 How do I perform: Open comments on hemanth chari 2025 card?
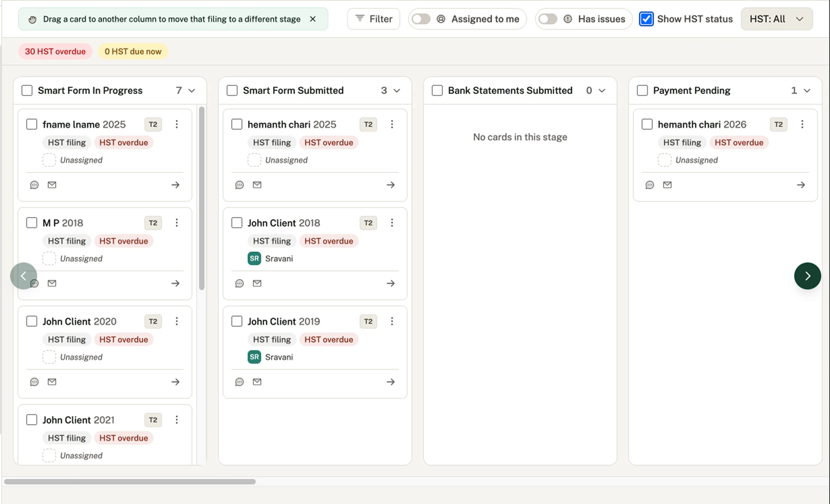tap(240, 185)
